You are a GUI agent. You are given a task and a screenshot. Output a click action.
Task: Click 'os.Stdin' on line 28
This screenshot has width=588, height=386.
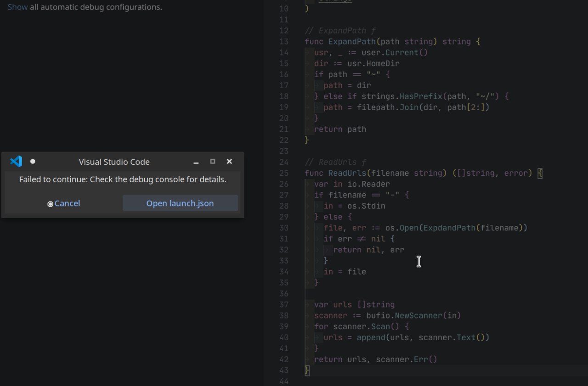point(366,206)
